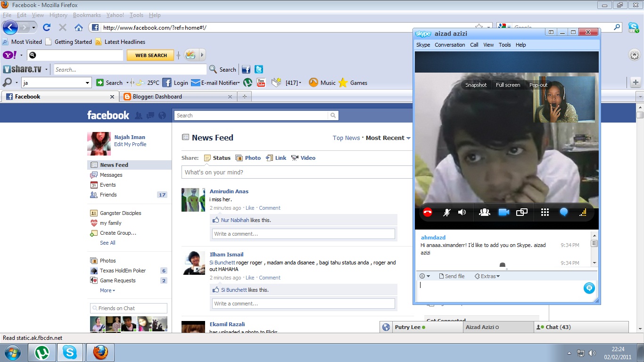Click the Yahoo WEB SEARCH button
644x362 pixels.
pos(150,55)
